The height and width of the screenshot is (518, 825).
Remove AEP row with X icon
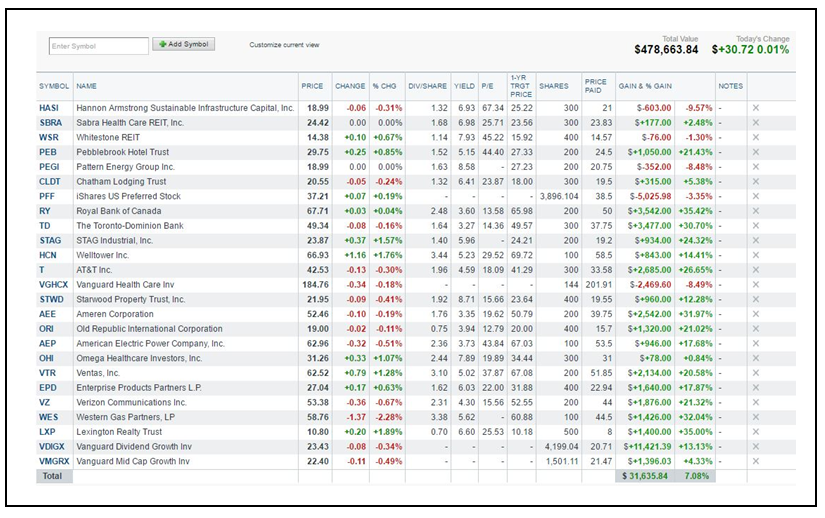click(756, 343)
